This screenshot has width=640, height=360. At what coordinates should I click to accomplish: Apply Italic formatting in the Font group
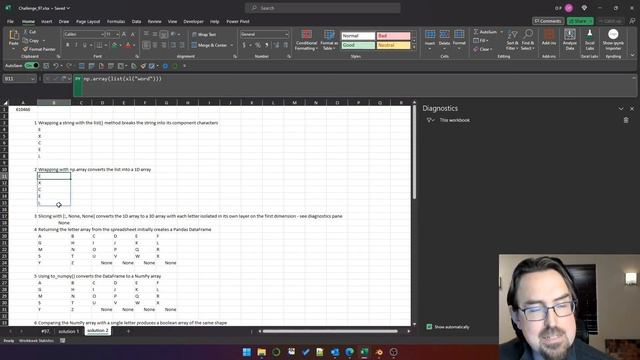pos(76,45)
